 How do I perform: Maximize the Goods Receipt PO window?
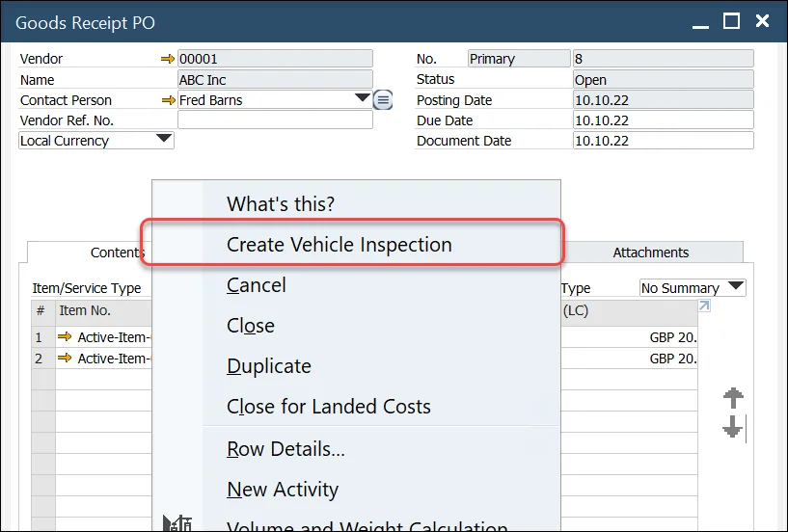click(x=731, y=21)
